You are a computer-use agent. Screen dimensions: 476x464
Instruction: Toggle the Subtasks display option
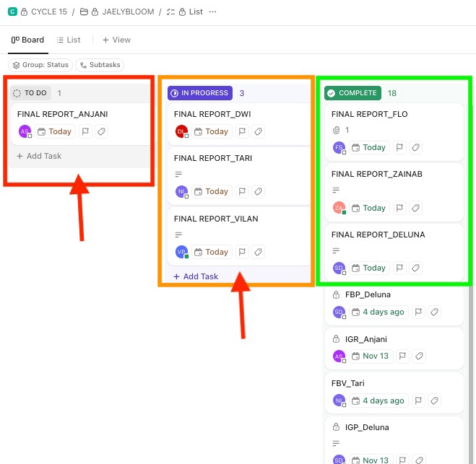pos(100,65)
